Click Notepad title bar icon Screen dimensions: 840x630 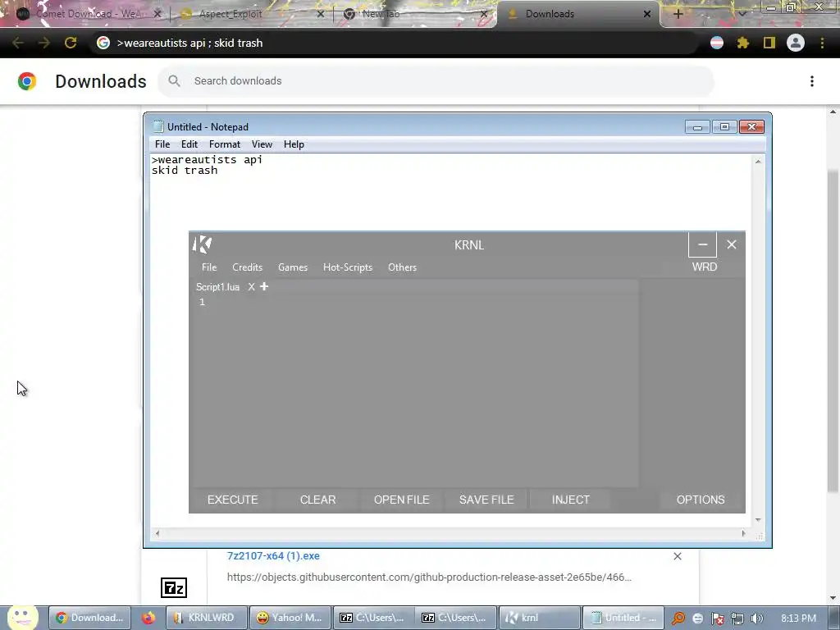click(158, 126)
